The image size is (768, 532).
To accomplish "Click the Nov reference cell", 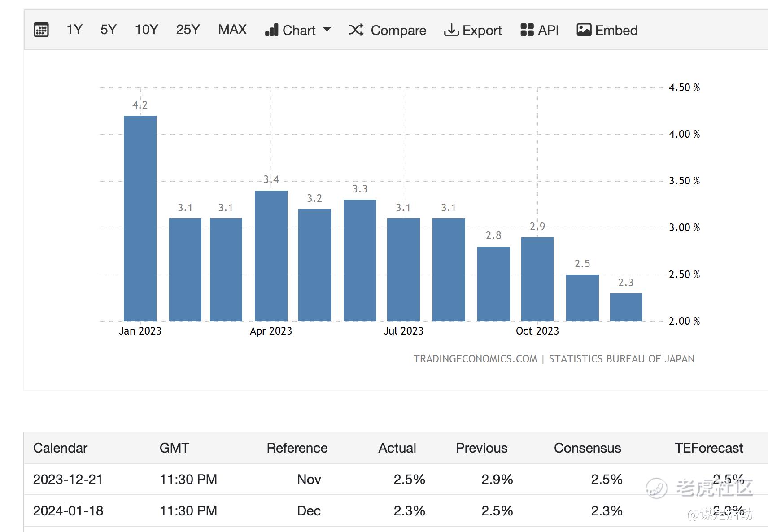I will pyautogui.click(x=309, y=479).
